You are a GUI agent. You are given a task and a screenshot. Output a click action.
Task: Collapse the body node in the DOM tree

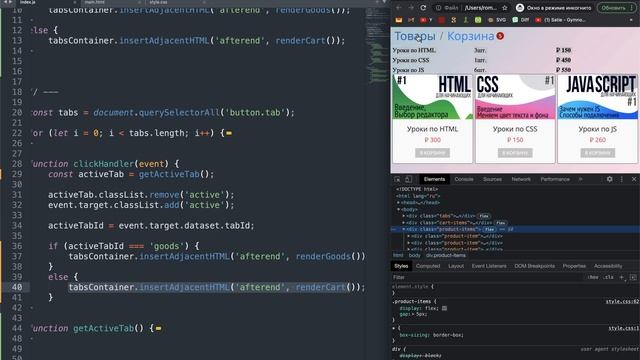(x=398, y=209)
